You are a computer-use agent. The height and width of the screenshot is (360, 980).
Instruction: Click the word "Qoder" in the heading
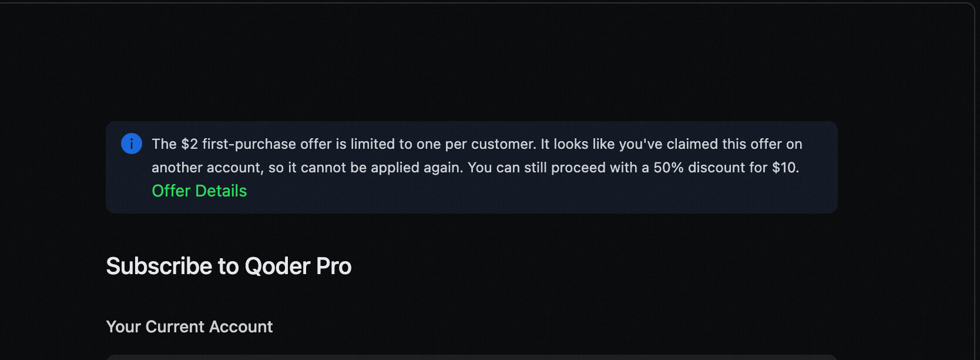277,266
